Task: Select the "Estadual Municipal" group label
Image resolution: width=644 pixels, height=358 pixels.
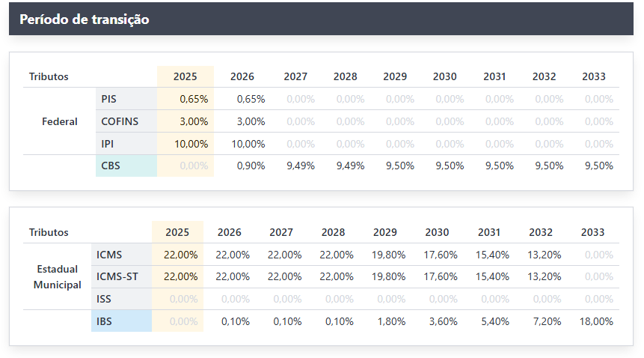Action: pos(58,276)
